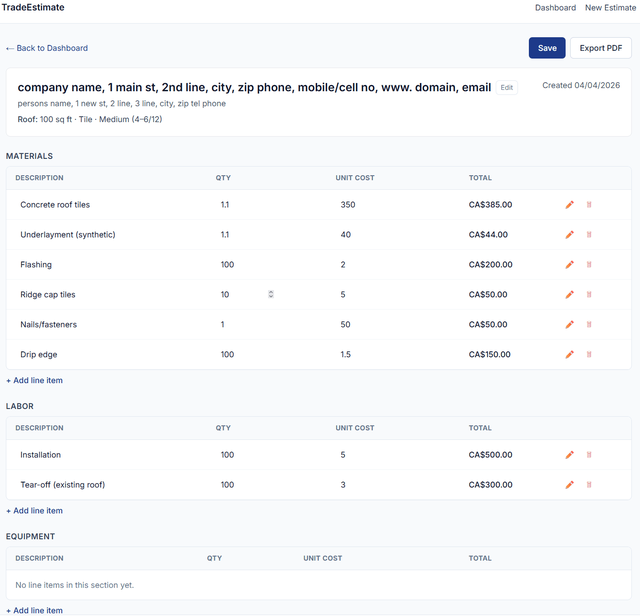Open Dashboard in top navigation
The height and width of the screenshot is (616, 640).
(x=556, y=8)
